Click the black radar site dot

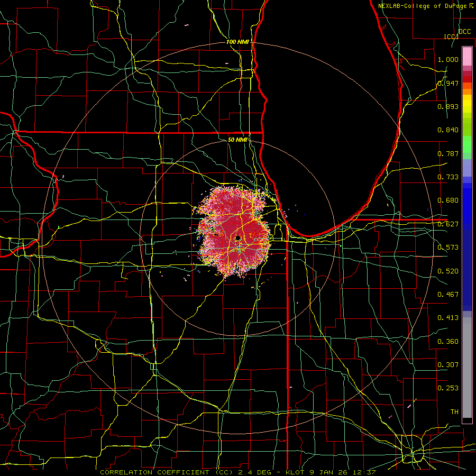click(x=239, y=237)
